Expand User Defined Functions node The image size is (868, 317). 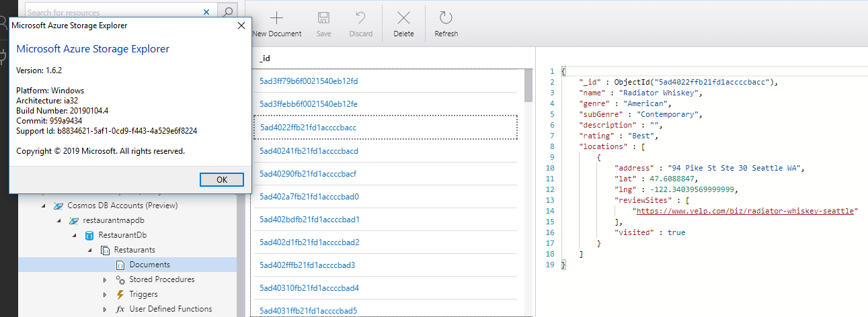105,309
